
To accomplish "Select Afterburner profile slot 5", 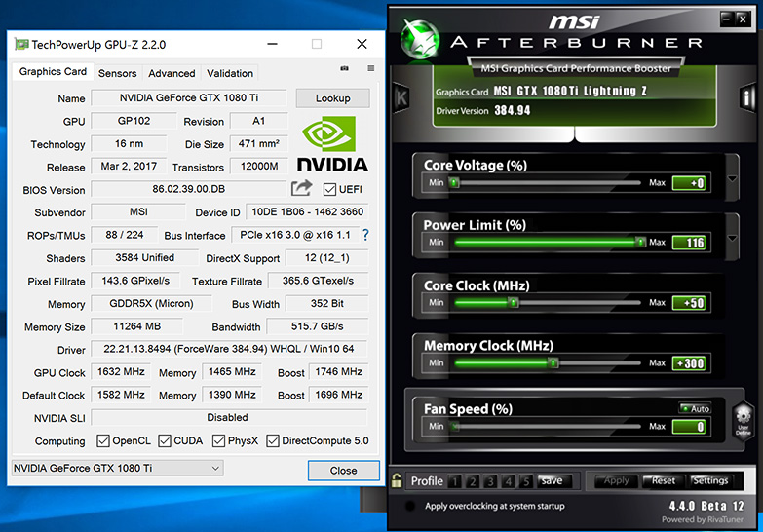I will pos(526,481).
